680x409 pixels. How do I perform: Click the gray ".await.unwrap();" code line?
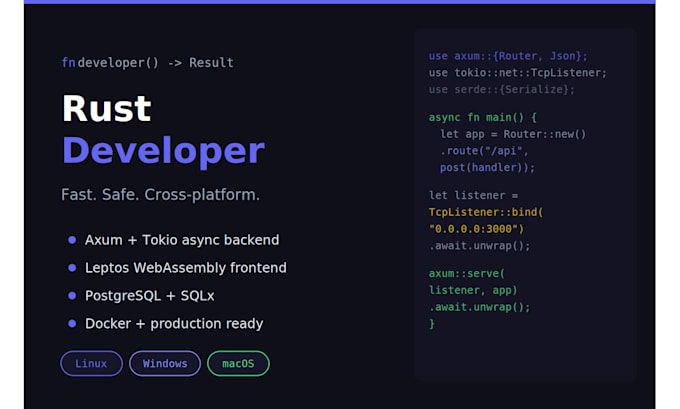point(479,246)
